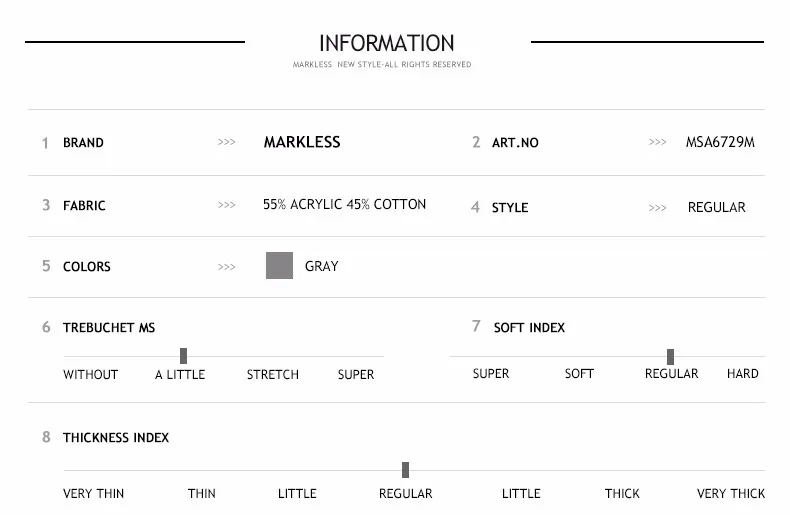Viewport: 790px width, 515px height.
Task: Click the 55% ACRYLIC 45% COTTON text
Action: click(x=344, y=204)
